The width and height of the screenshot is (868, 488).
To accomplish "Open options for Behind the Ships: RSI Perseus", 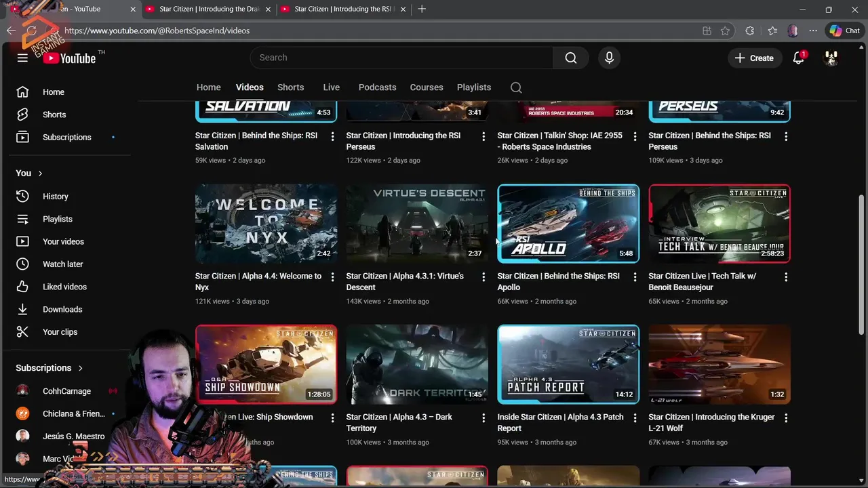I will click(x=786, y=136).
